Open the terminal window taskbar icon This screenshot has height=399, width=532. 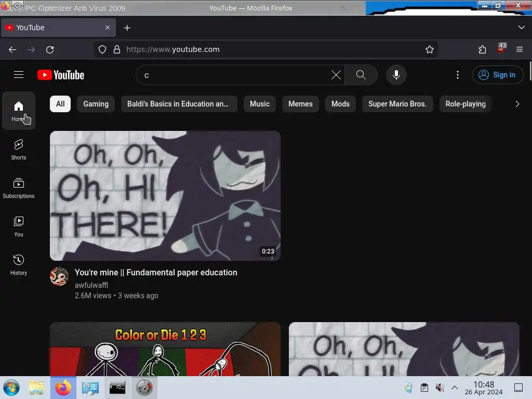coord(117,388)
